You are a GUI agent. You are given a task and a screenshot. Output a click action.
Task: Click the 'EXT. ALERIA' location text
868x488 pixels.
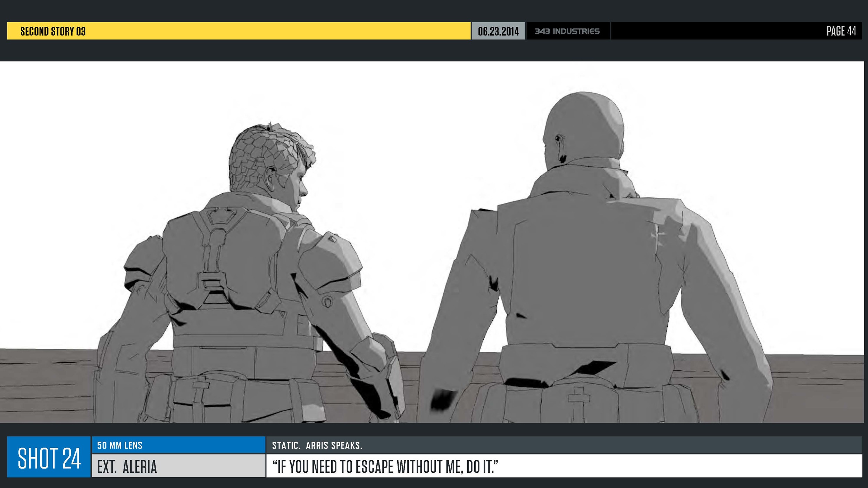tap(127, 466)
